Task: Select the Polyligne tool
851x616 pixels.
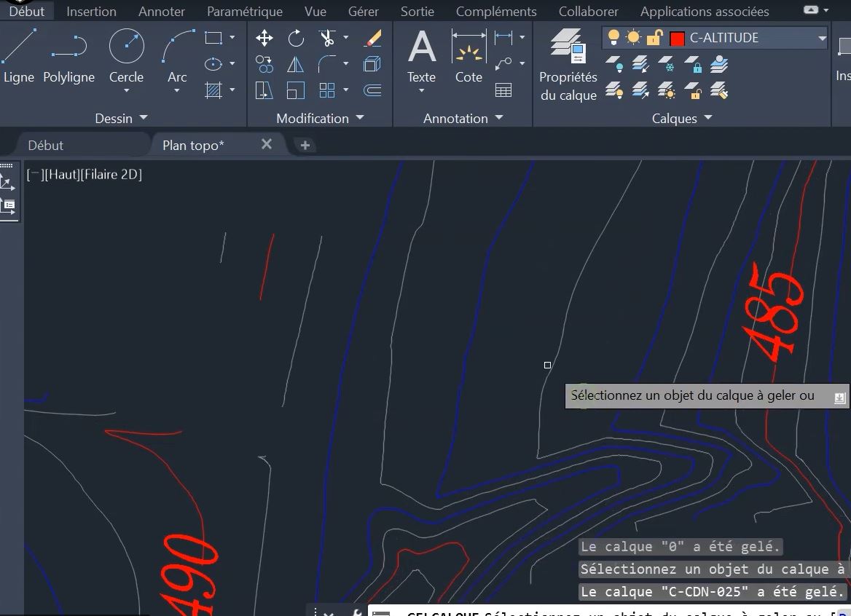Action: 68,56
